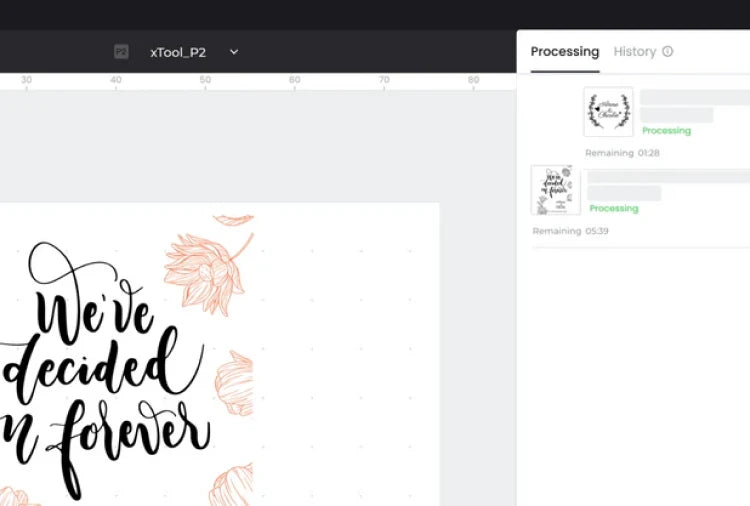Click the Remaining 05:39 time label
This screenshot has height=506, width=750.
pyautogui.click(x=570, y=231)
